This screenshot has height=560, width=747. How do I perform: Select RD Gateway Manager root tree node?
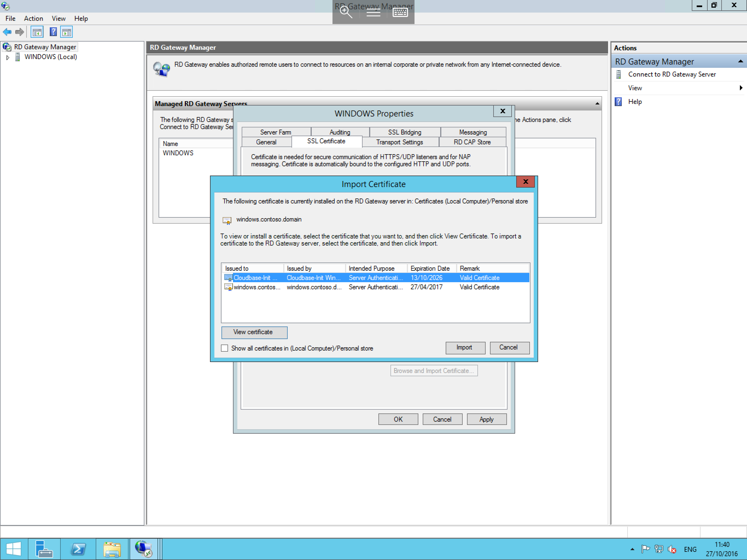45,47
